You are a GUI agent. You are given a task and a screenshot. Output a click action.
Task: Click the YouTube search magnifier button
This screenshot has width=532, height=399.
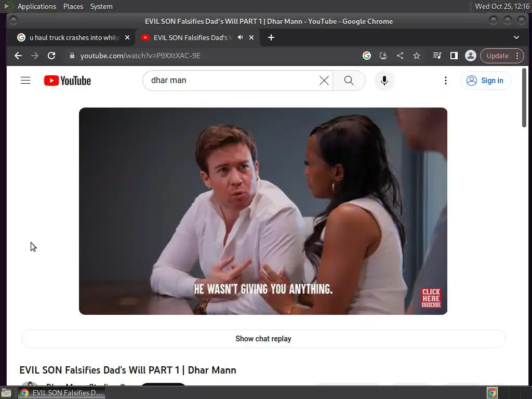349,81
